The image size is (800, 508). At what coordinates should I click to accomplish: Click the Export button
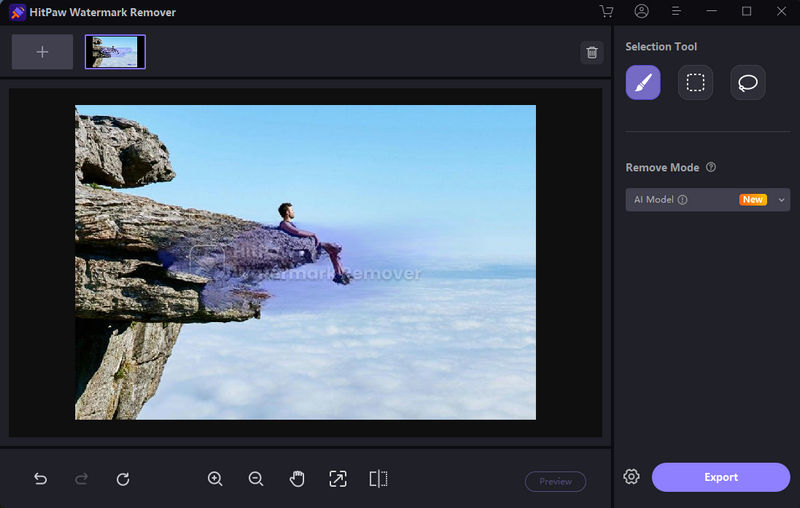tap(721, 477)
